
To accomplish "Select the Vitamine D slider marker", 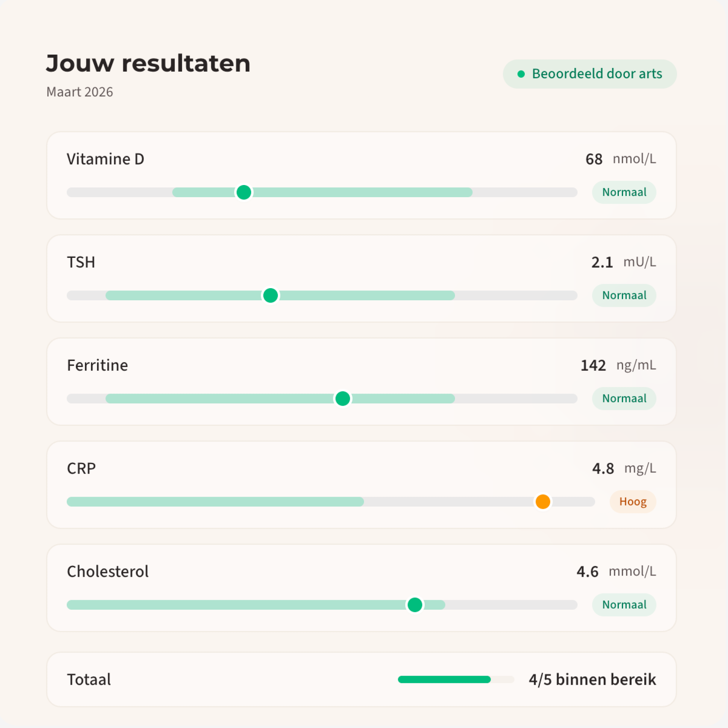I will coord(244,193).
